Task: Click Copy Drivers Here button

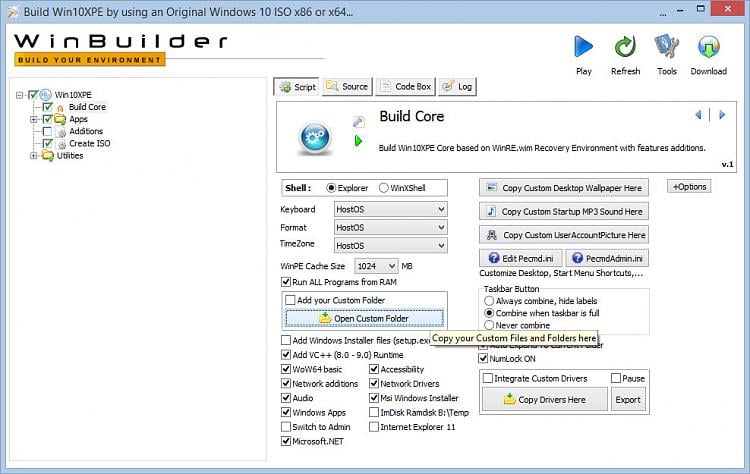Action: (545, 399)
